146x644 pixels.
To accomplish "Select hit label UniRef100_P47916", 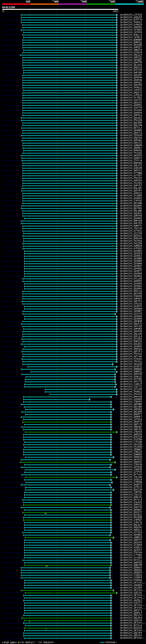I will (131, 241).
